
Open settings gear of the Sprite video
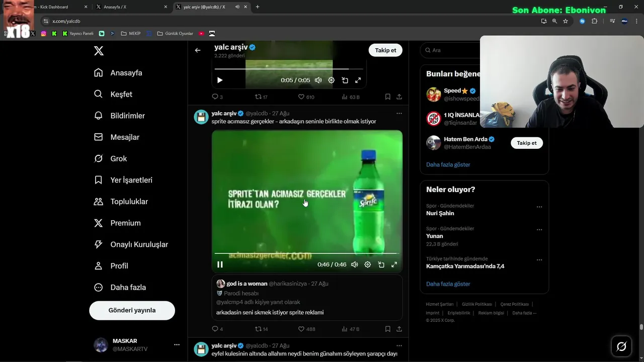click(x=368, y=264)
